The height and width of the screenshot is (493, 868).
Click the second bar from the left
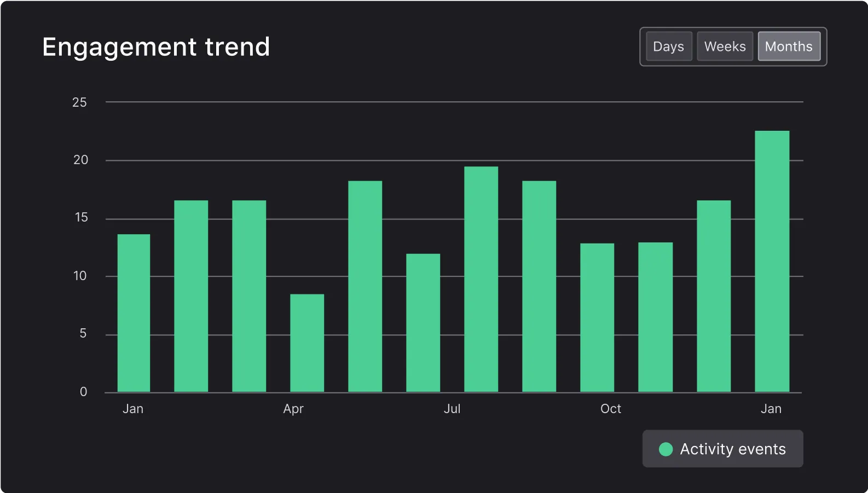click(191, 296)
